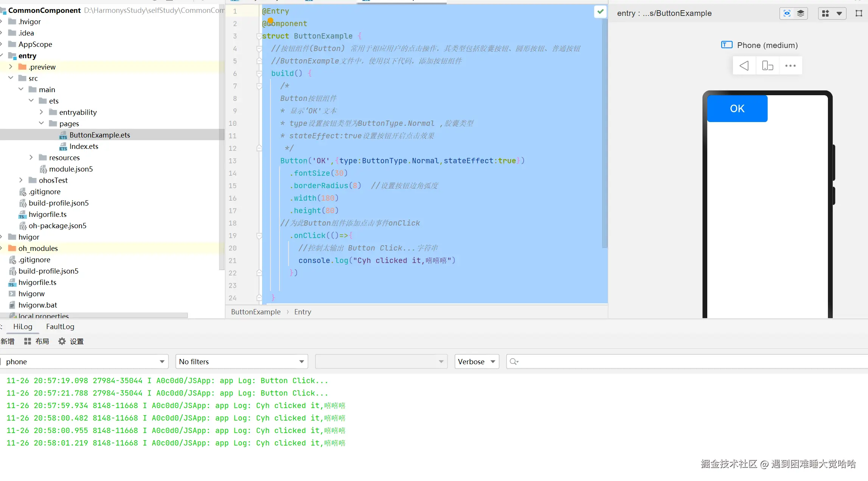Rotate the preview device orientation
Screen dimensions: 868x481
[767, 65]
